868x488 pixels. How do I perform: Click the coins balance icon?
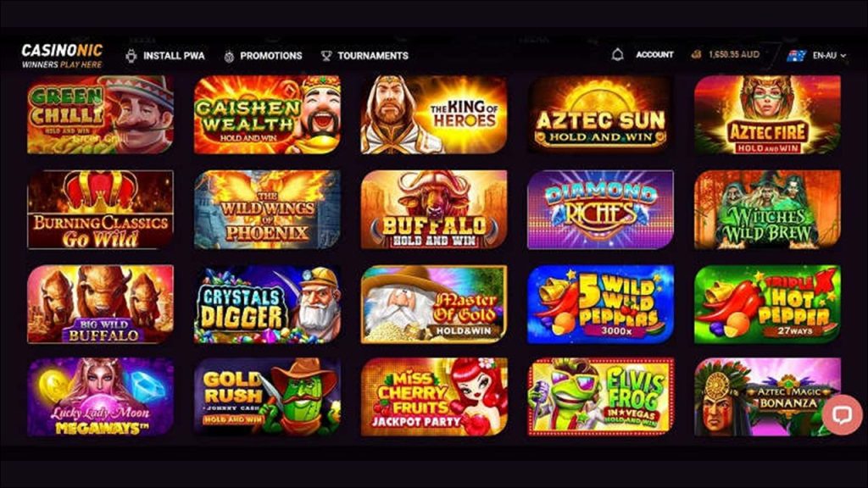tap(697, 54)
